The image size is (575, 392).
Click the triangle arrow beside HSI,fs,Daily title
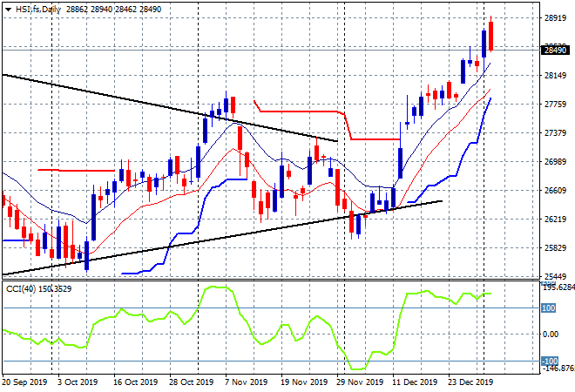point(8,10)
